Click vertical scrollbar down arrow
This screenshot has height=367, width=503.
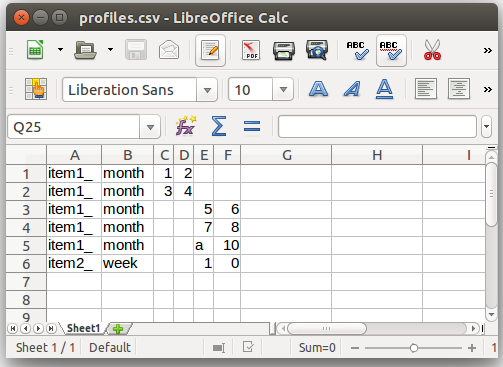pyautogui.click(x=491, y=314)
